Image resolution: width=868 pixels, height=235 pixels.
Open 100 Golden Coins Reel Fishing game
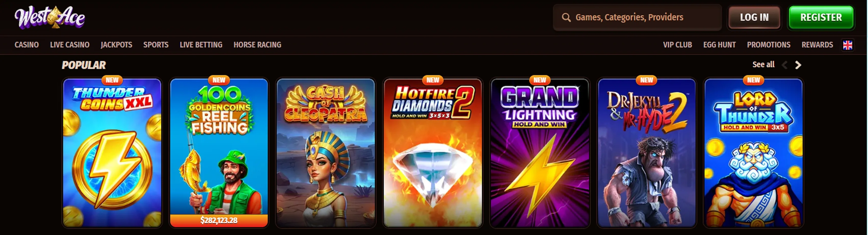(219, 153)
